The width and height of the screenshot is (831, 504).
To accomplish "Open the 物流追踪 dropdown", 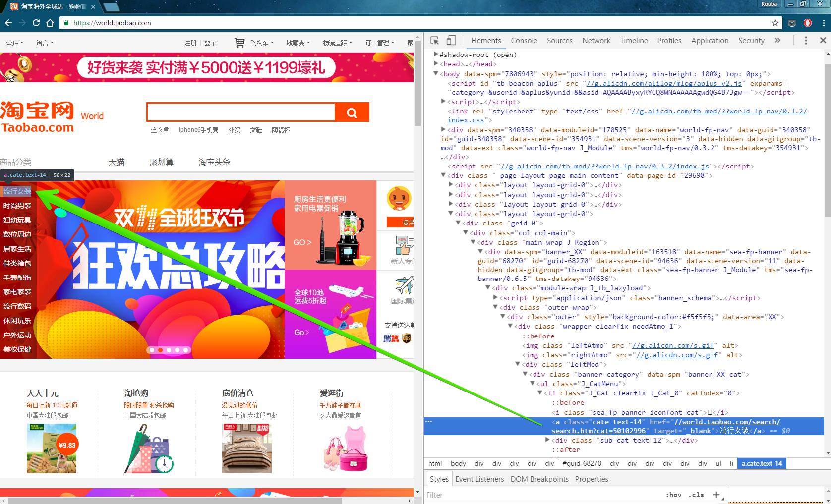I will click(337, 43).
